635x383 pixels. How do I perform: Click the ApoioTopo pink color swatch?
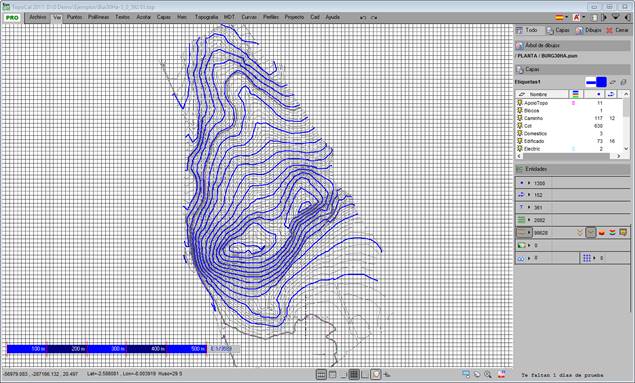pos(573,103)
